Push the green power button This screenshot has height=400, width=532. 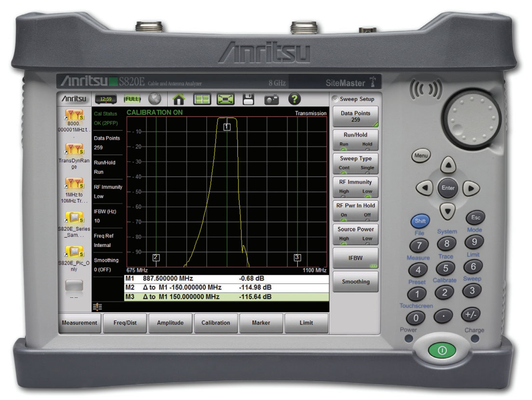coord(442,350)
